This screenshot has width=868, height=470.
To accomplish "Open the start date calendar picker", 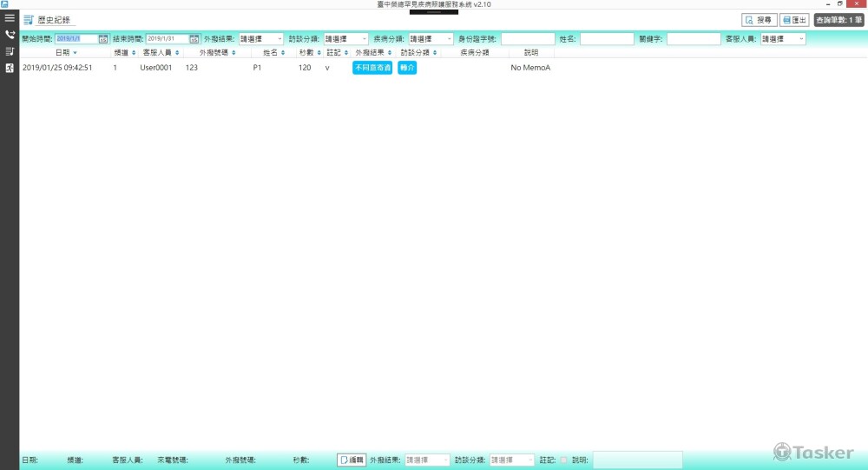I will pos(103,39).
